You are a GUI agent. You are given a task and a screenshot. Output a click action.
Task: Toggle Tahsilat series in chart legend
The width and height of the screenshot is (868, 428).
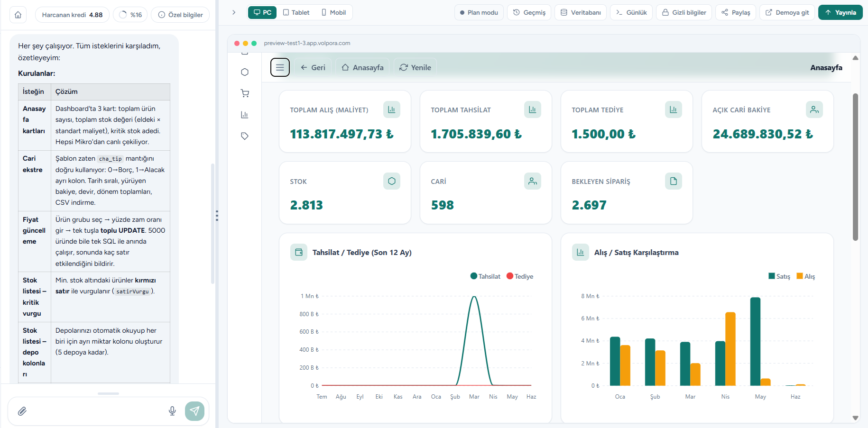click(485, 276)
